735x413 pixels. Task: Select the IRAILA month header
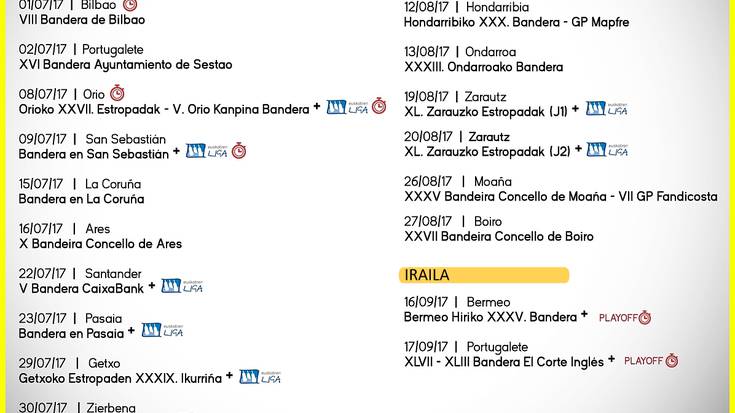coord(484,275)
